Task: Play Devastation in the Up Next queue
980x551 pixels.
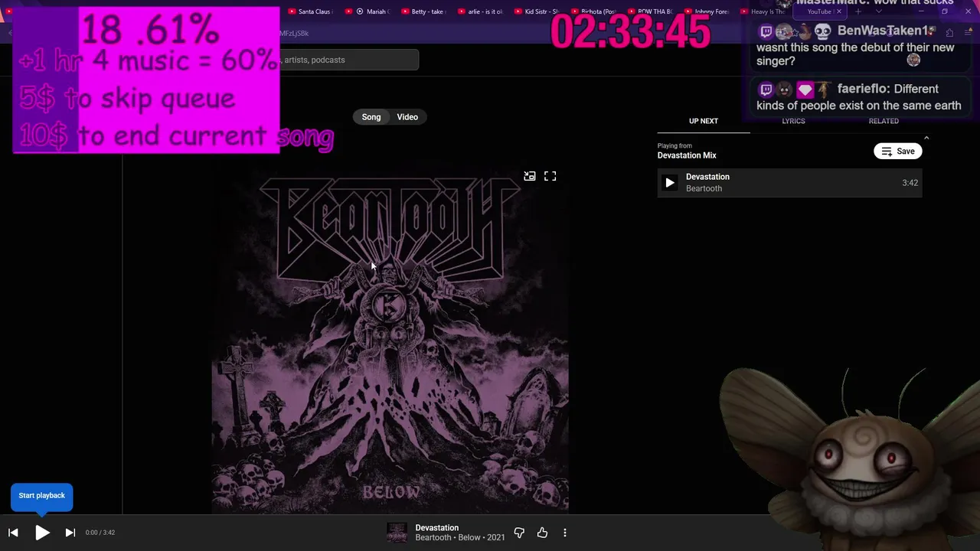Action: [x=670, y=183]
